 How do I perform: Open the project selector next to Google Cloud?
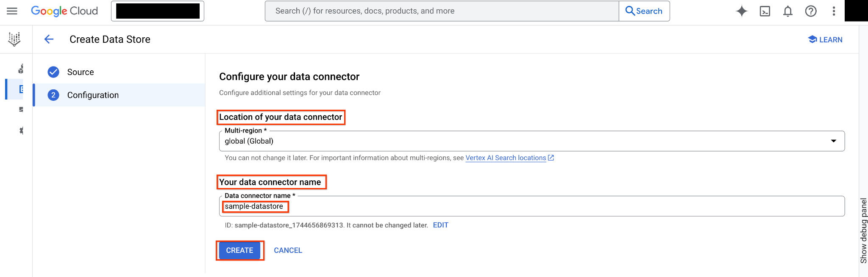157,11
